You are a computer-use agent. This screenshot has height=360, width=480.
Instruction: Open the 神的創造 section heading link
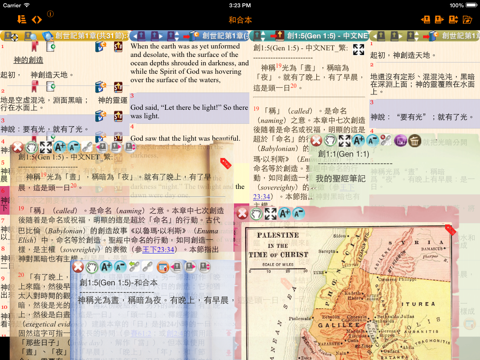click(28, 60)
